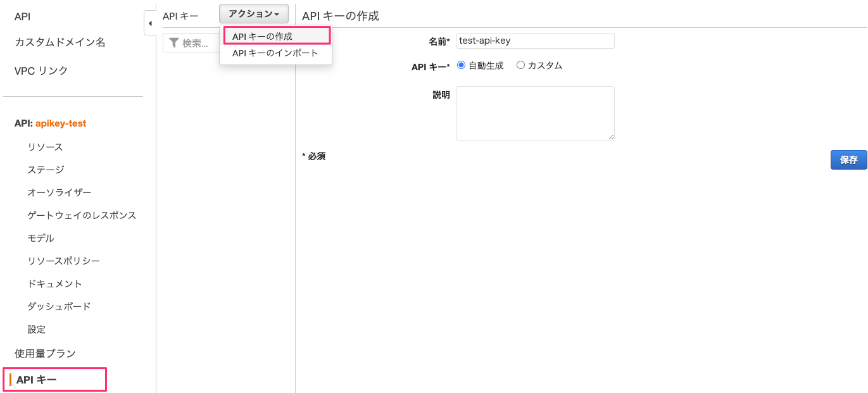Open ステージ in the sidebar

click(x=46, y=170)
